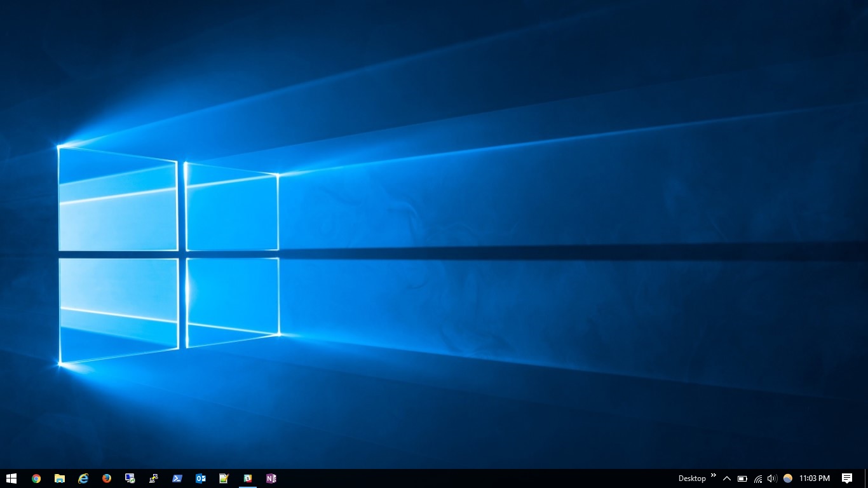868x488 pixels.
Task: Launch PuTTY from the taskbar
Action: pos(154,478)
